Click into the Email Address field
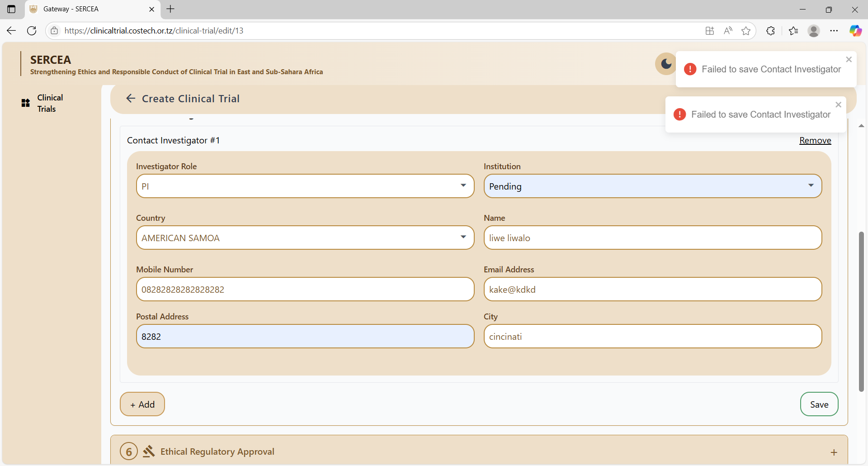 (x=653, y=289)
